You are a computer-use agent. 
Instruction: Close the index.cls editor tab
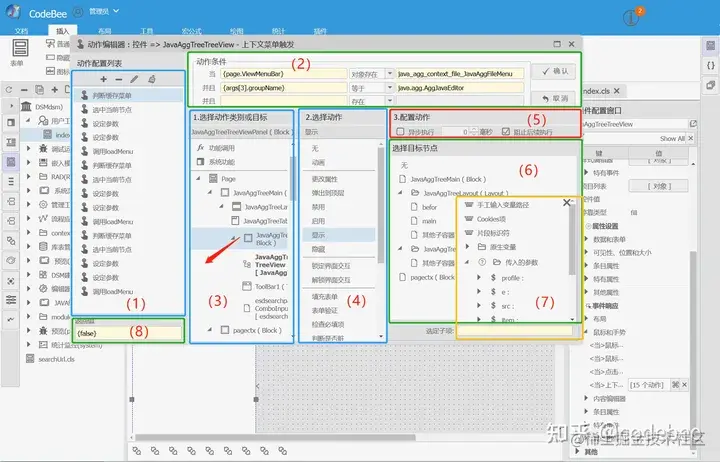pos(617,91)
